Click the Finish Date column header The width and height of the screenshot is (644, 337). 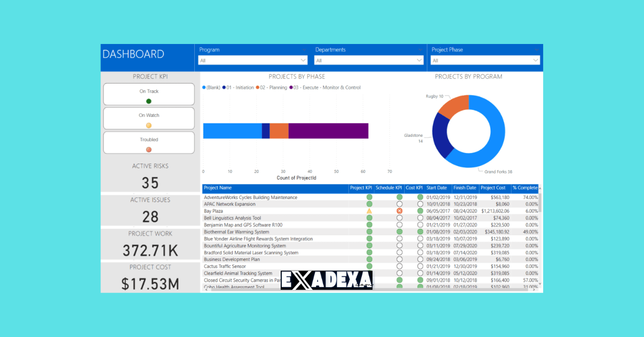[464, 188]
